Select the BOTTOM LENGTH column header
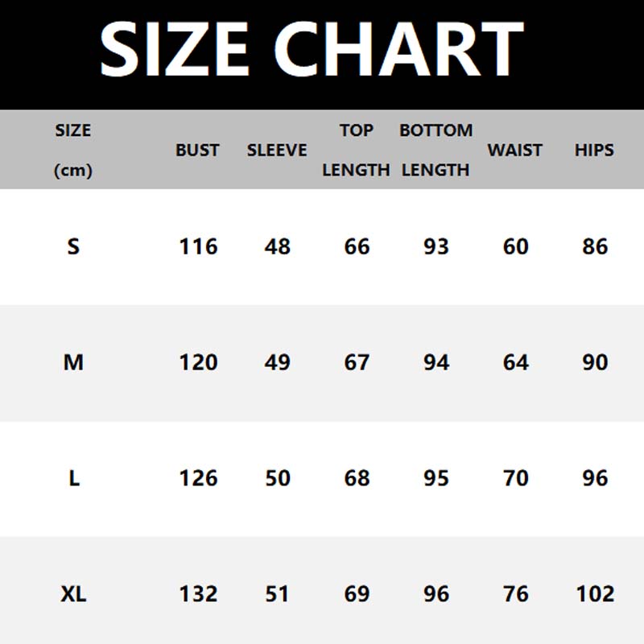 tap(436, 150)
